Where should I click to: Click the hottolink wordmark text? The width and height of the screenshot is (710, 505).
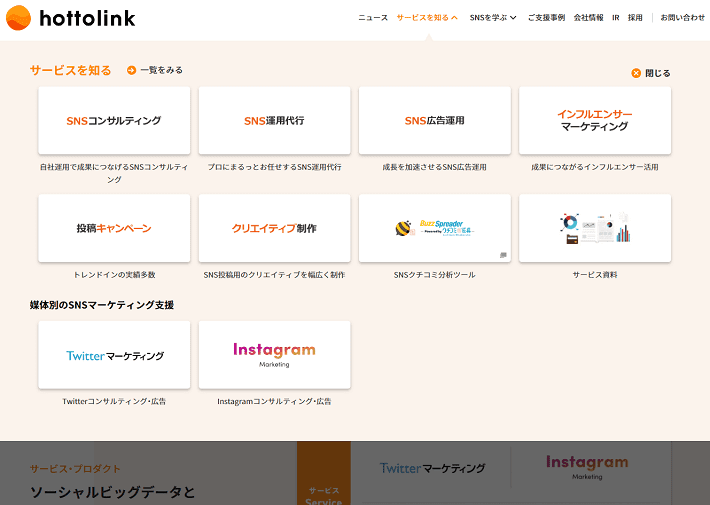(87, 18)
